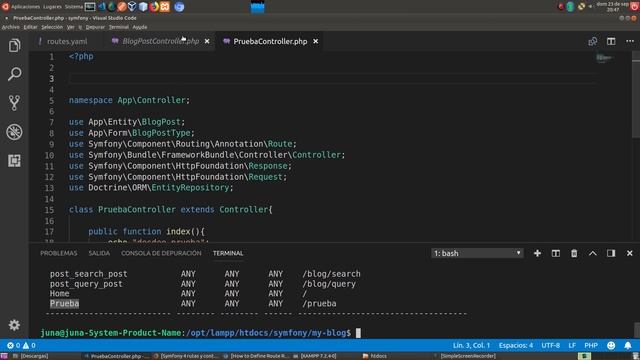This screenshot has width=640, height=360.
Task: Open the Sistema system menu
Action: tap(74, 7)
